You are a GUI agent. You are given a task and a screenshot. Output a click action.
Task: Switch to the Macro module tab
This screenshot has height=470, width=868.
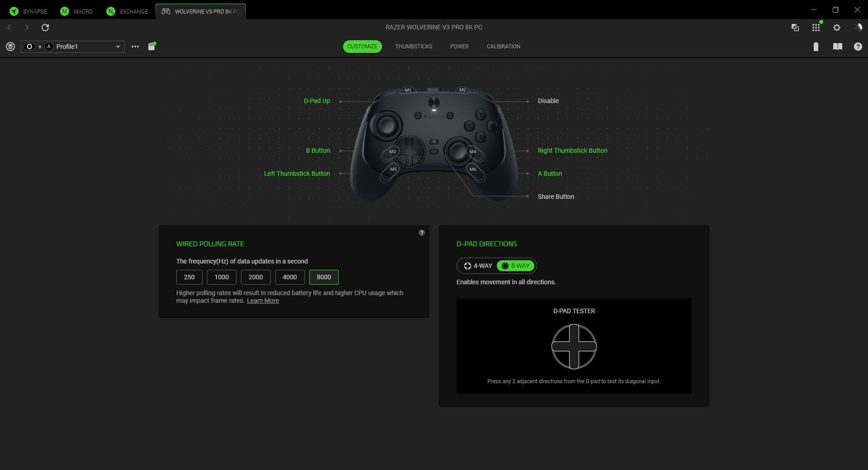(x=76, y=11)
